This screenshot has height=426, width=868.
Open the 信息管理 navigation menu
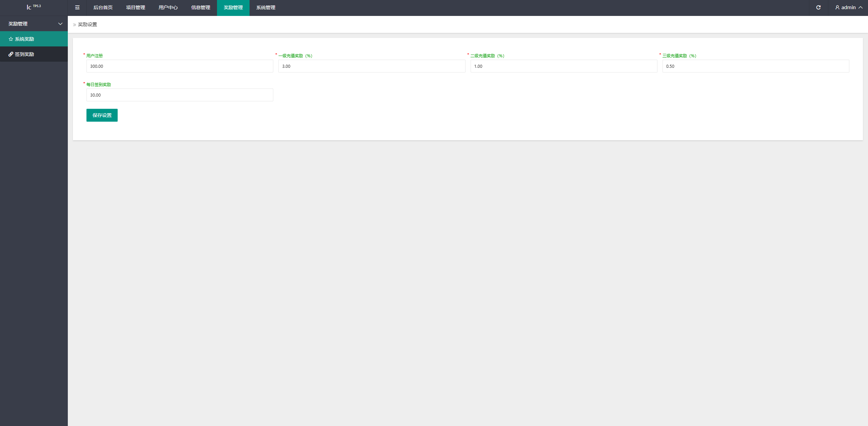(x=201, y=7)
